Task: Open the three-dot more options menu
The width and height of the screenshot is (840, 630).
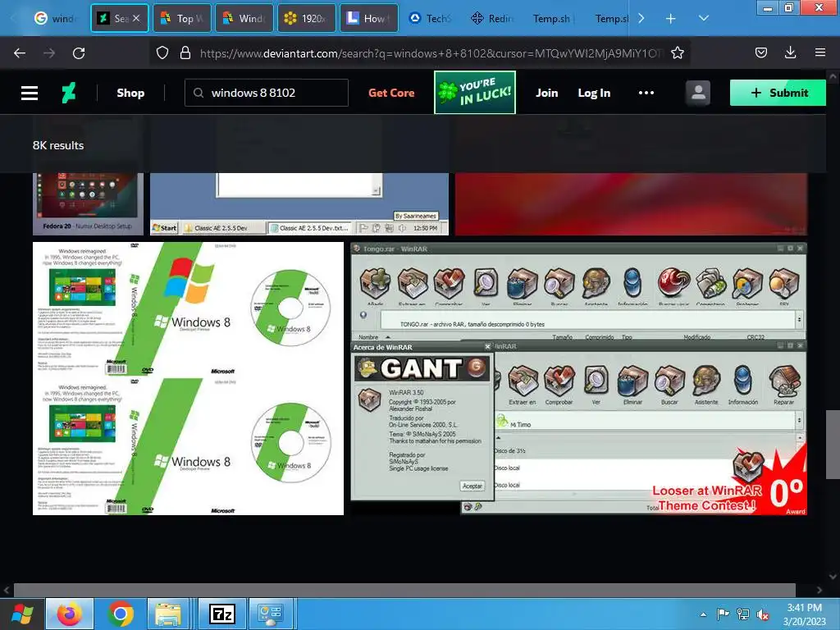Action: point(646,93)
